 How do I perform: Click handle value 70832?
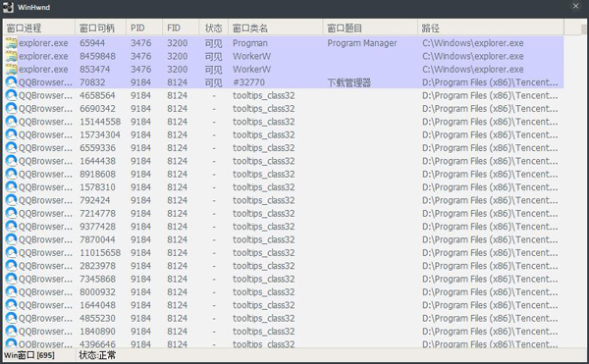point(92,82)
